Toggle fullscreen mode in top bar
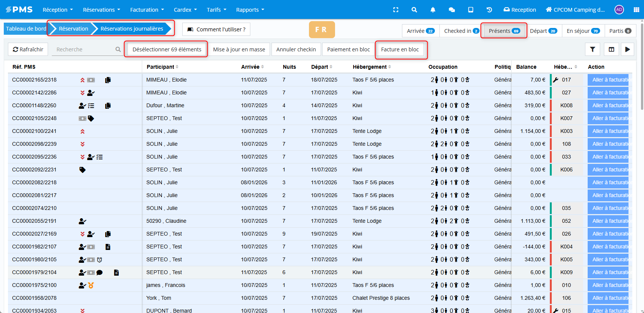The width and height of the screenshot is (644, 313). click(x=396, y=10)
